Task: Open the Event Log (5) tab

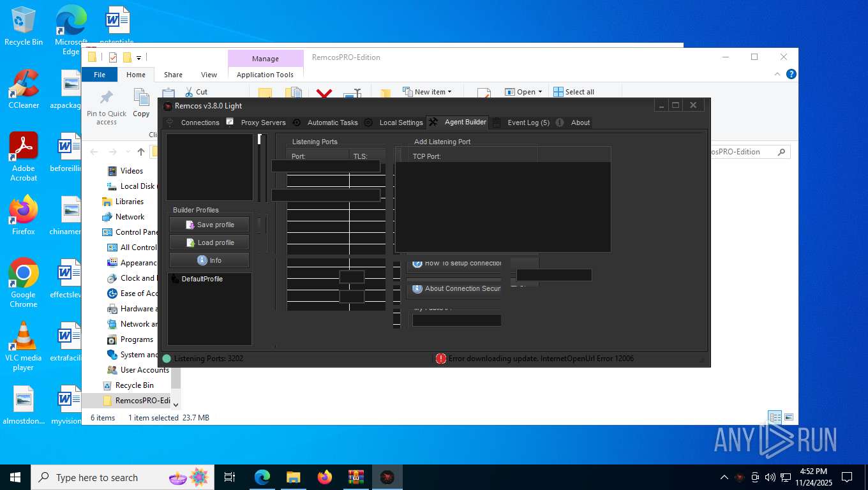Action: pyautogui.click(x=521, y=122)
